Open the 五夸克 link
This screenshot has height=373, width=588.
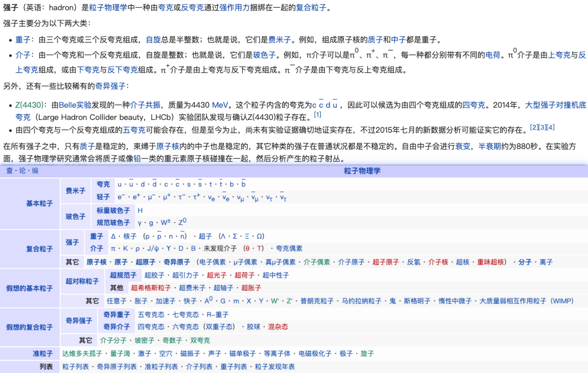coord(134,129)
